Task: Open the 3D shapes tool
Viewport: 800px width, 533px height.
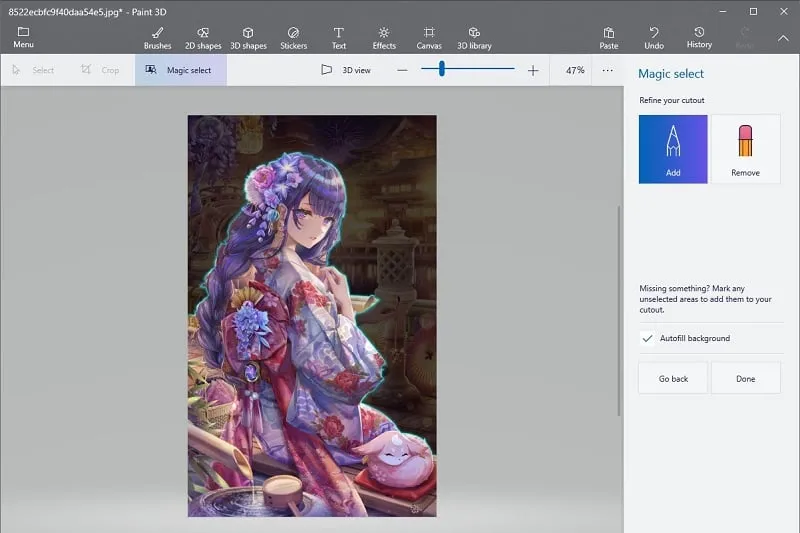Action: pyautogui.click(x=248, y=37)
